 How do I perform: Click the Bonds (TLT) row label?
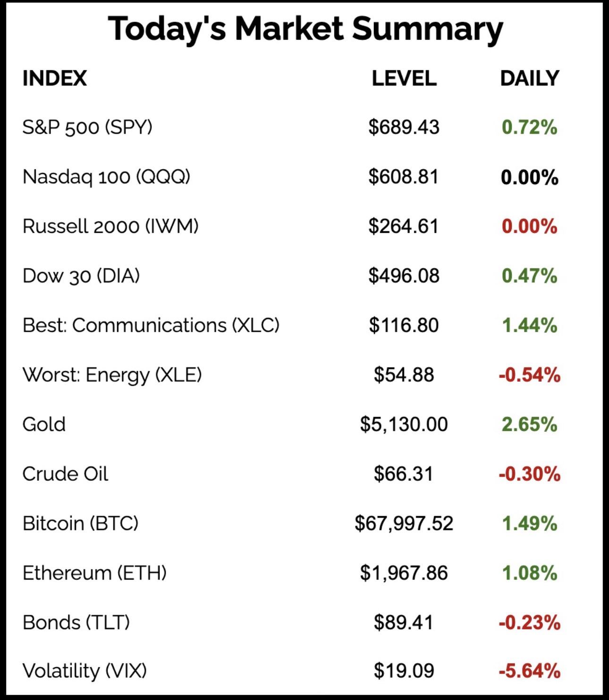[x=76, y=623]
